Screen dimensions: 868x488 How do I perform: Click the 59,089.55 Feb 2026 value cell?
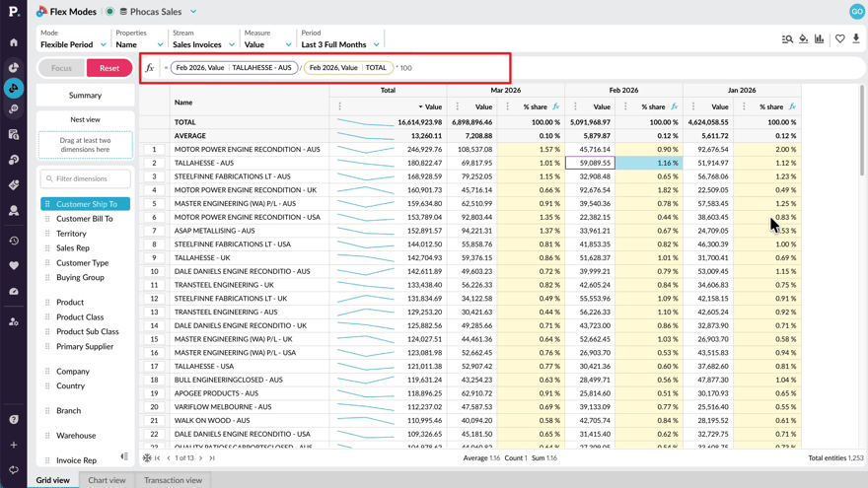(x=590, y=163)
